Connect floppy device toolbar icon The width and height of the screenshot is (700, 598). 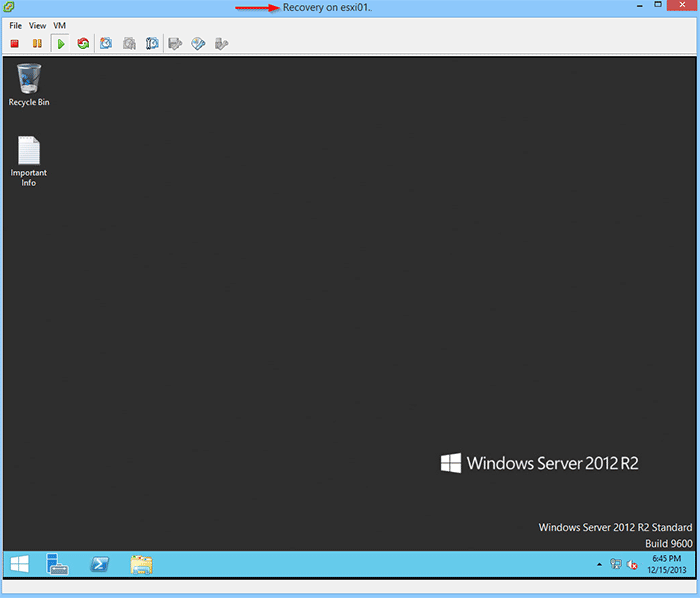[x=175, y=43]
